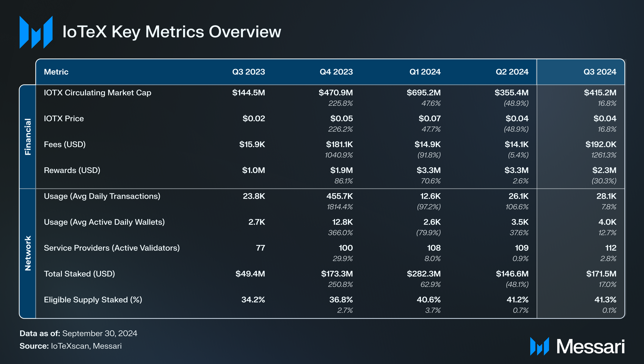Select the "$171.5M" total staked value
Image resolution: width=644 pixels, height=364 pixels.
pyautogui.click(x=601, y=274)
